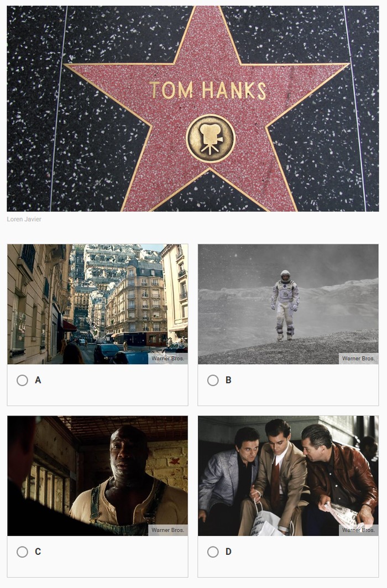Click the letter D answer label
Screen dimensions: 387x588
click(228, 552)
